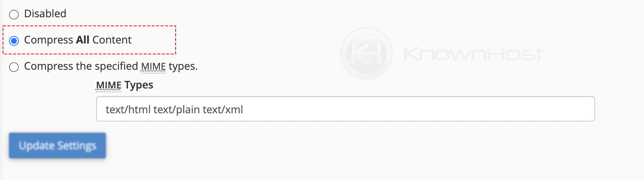Click the Compress All Content label text
The image size is (644, 180).
click(x=78, y=40)
